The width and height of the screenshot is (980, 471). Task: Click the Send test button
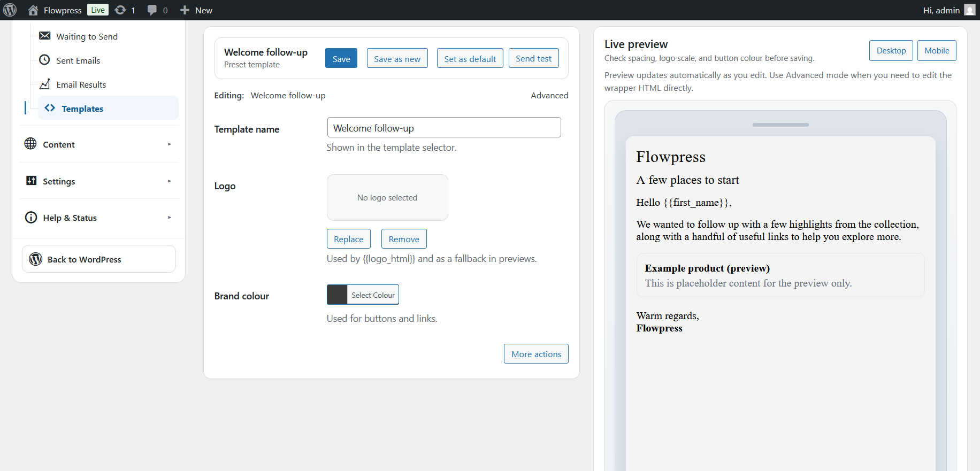[533, 58]
